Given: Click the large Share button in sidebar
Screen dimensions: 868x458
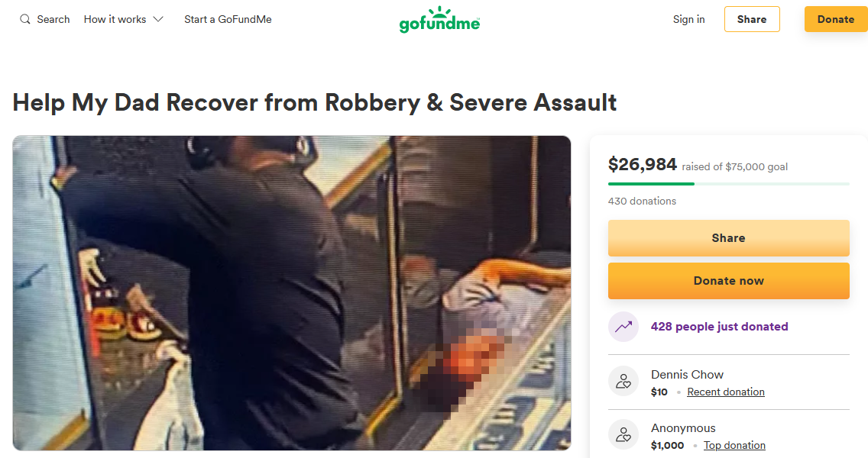Looking at the screenshot, I should click(728, 238).
